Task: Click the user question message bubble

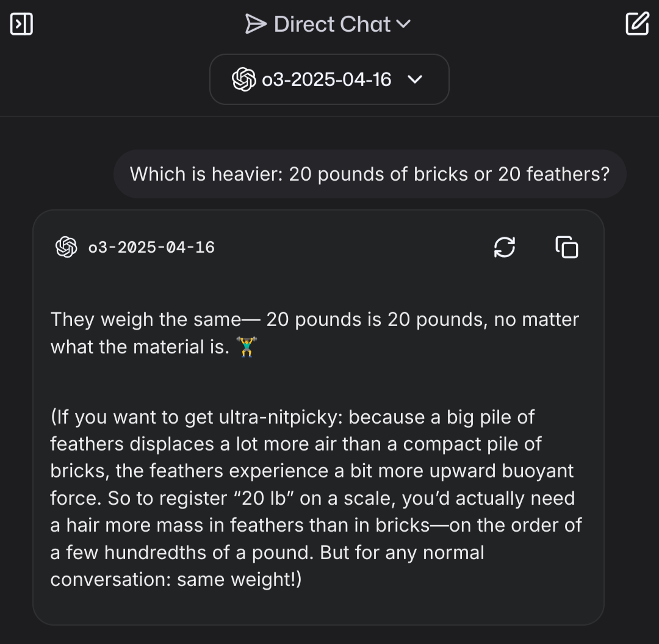Action: tap(370, 174)
